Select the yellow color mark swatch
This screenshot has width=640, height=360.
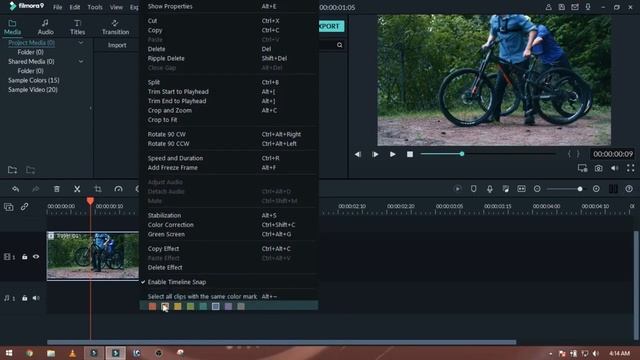178,306
